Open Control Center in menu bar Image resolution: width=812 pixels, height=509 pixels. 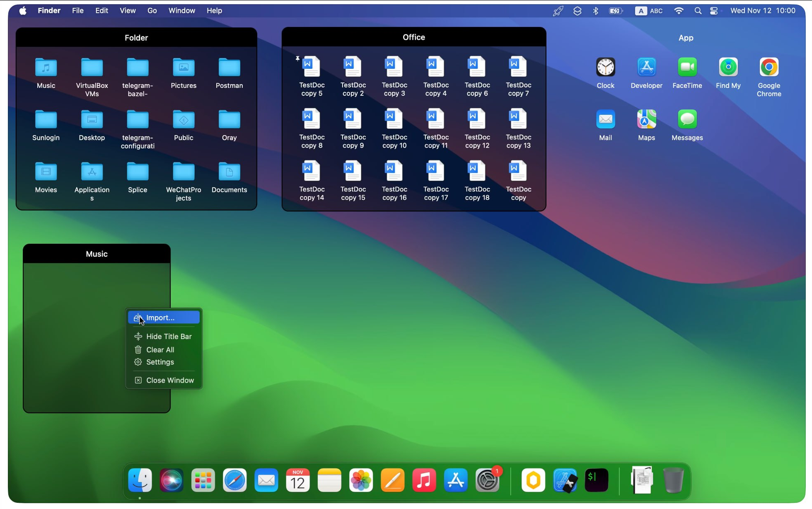point(714,11)
